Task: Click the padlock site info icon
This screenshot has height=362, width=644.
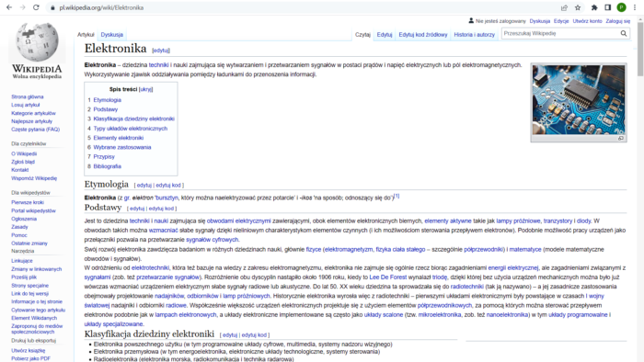Action: pos(52,7)
